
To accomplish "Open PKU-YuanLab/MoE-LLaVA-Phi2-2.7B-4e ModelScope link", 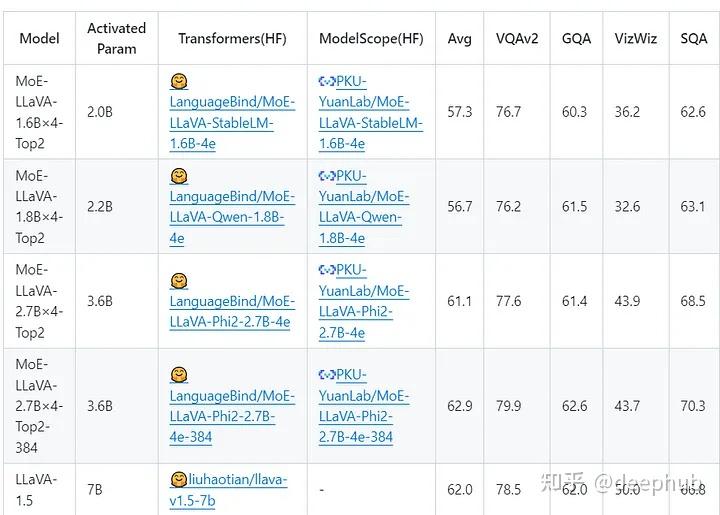I will click(x=364, y=301).
